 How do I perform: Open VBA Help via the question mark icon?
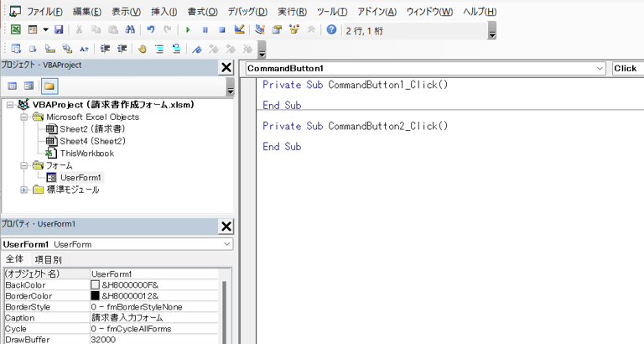click(x=331, y=29)
